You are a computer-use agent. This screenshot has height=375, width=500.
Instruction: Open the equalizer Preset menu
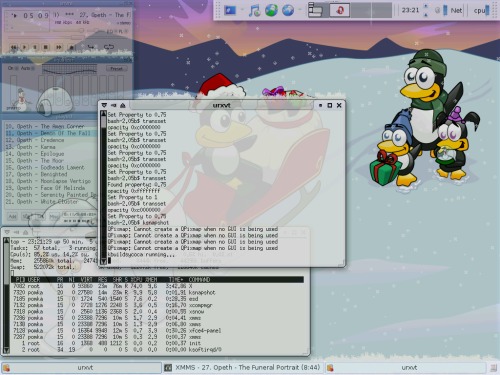[x=116, y=69]
